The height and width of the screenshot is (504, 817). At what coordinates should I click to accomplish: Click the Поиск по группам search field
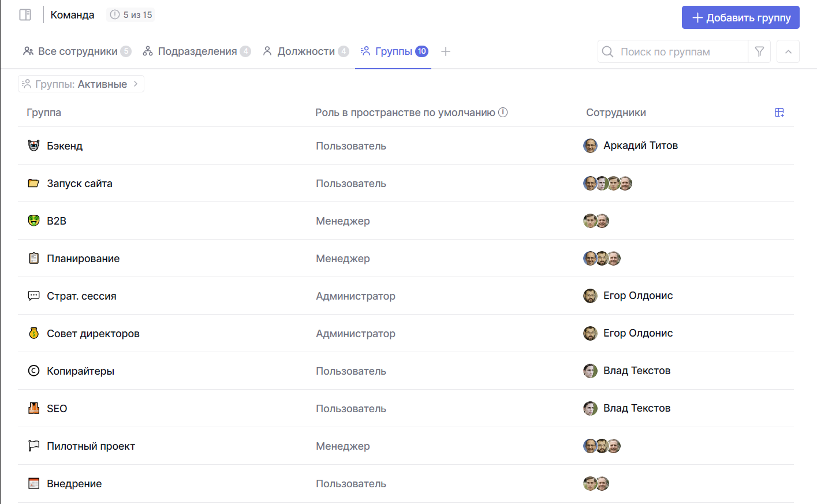tap(673, 52)
